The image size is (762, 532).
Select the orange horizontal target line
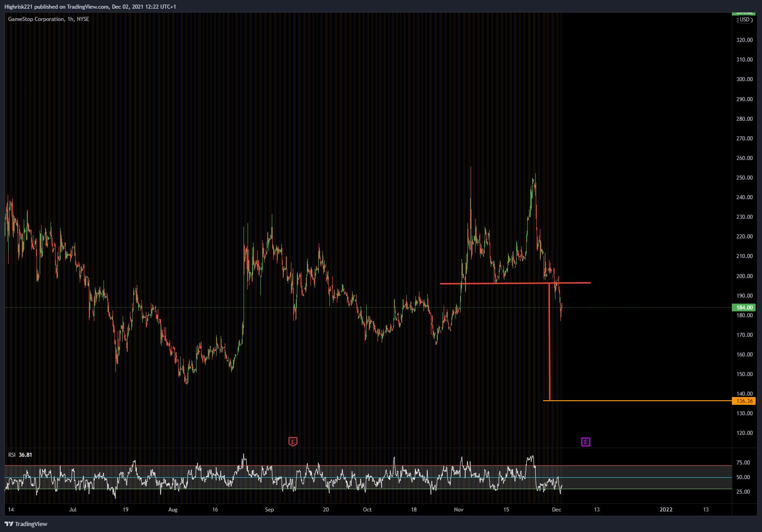pos(638,401)
